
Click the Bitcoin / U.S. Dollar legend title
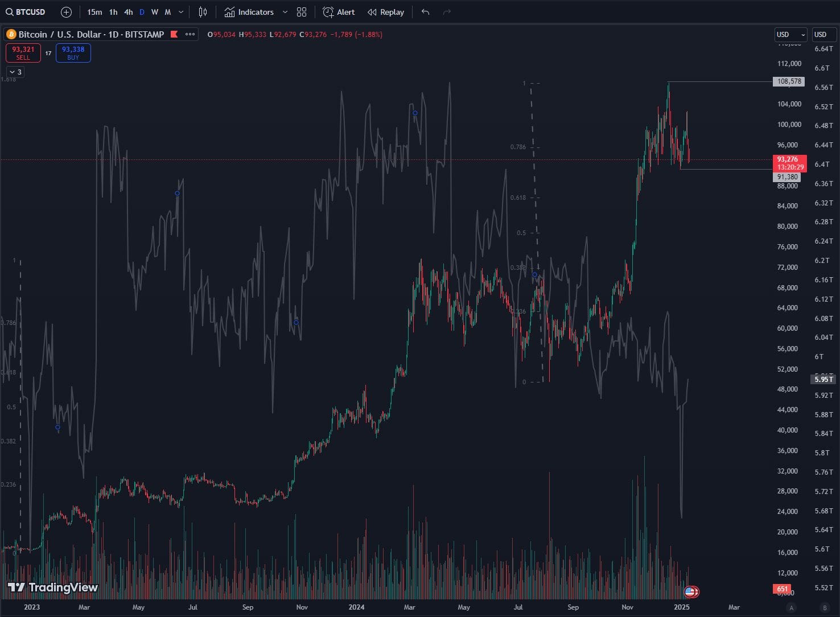point(91,34)
